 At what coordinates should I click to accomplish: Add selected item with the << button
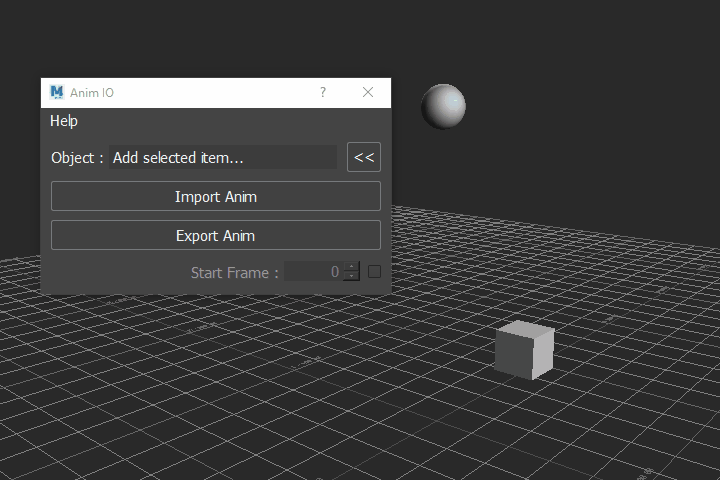[x=364, y=157]
